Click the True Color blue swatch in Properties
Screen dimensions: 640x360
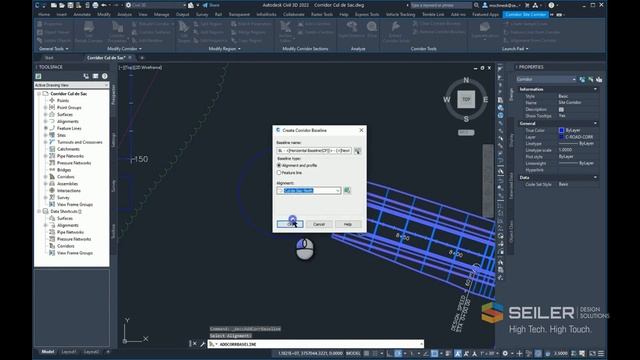[x=561, y=130]
